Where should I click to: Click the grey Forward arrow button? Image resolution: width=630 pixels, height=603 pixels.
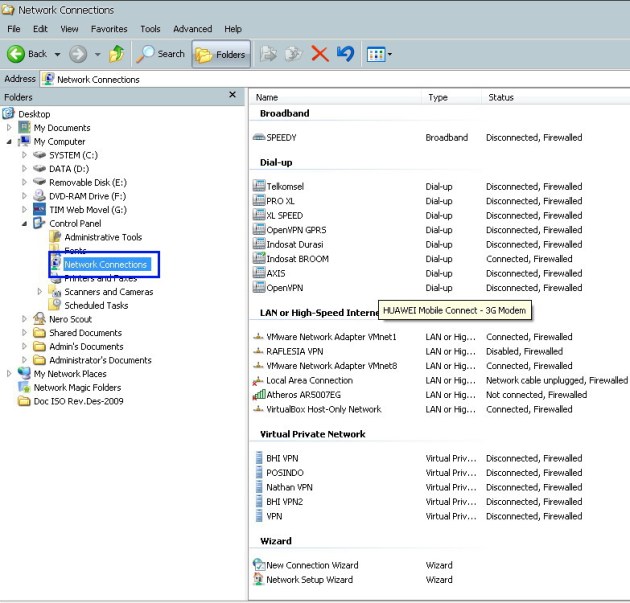[x=78, y=54]
